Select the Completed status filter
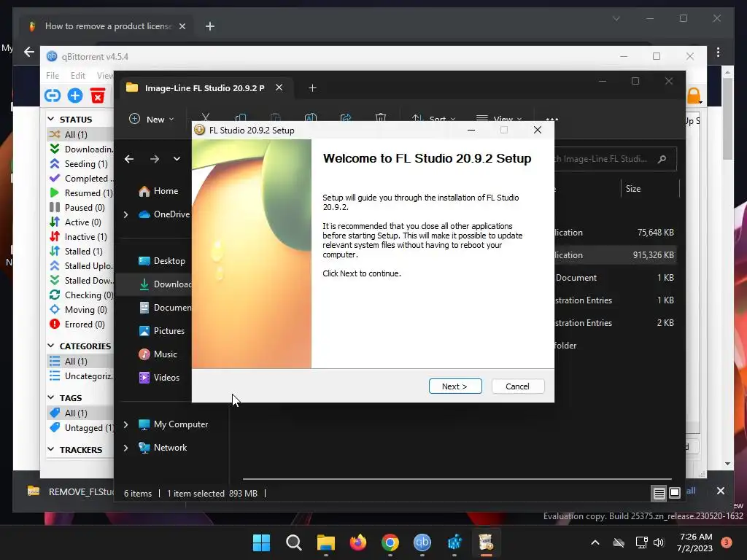747x560 pixels. pyautogui.click(x=80, y=179)
